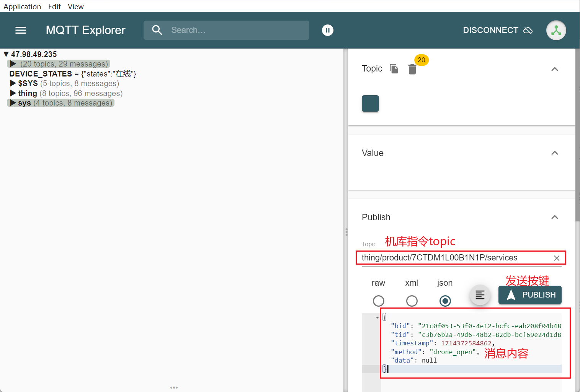Select the raw format radio button
Screen dimensions: 580x392
pyautogui.click(x=378, y=301)
